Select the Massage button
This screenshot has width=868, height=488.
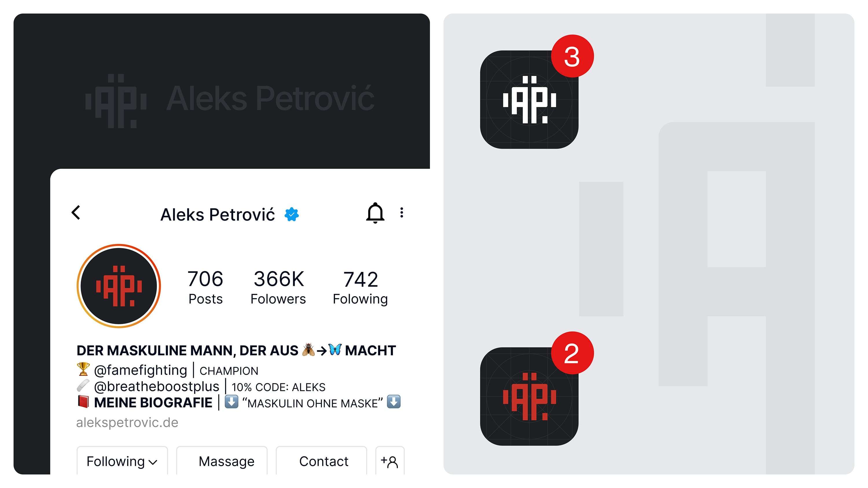(x=227, y=461)
